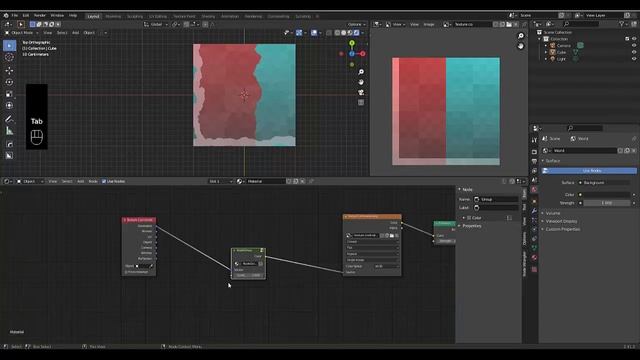Hide the Collection in outliner
This screenshot has height=360, width=640.
[634, 39]
